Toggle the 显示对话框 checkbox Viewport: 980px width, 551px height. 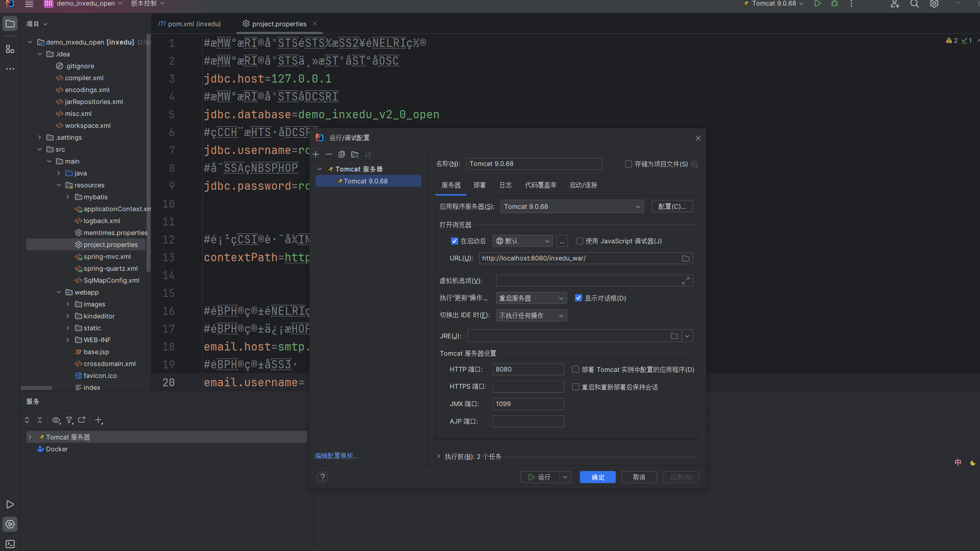tap(579, 298)
